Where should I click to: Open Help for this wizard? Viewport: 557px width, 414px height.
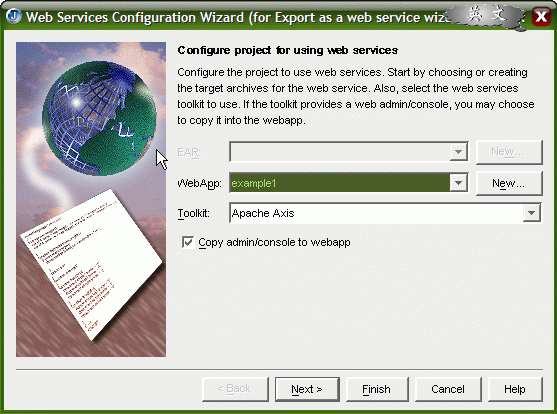click(515, 389)
